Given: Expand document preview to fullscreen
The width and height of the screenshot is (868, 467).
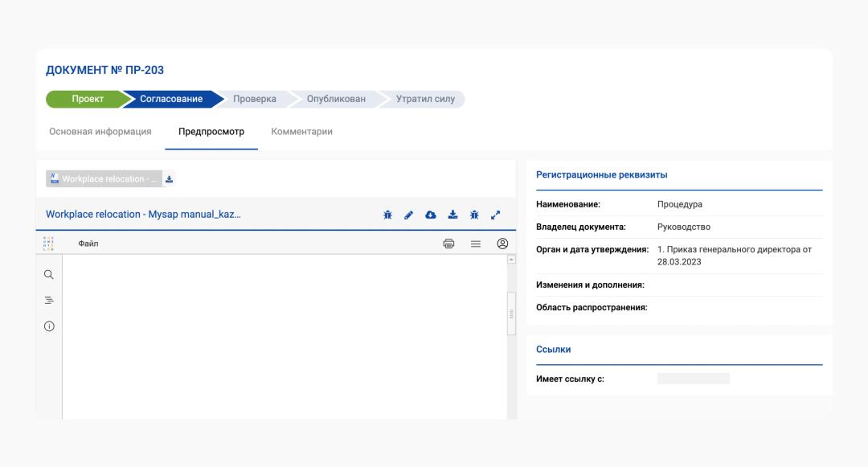Looking at the screenshot, I should tap(496, 215).
